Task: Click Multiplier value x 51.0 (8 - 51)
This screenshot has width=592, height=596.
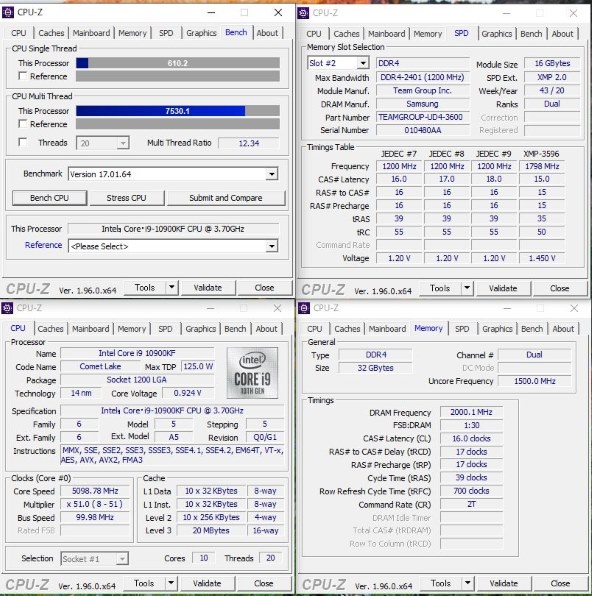Action: coord(95,504)
